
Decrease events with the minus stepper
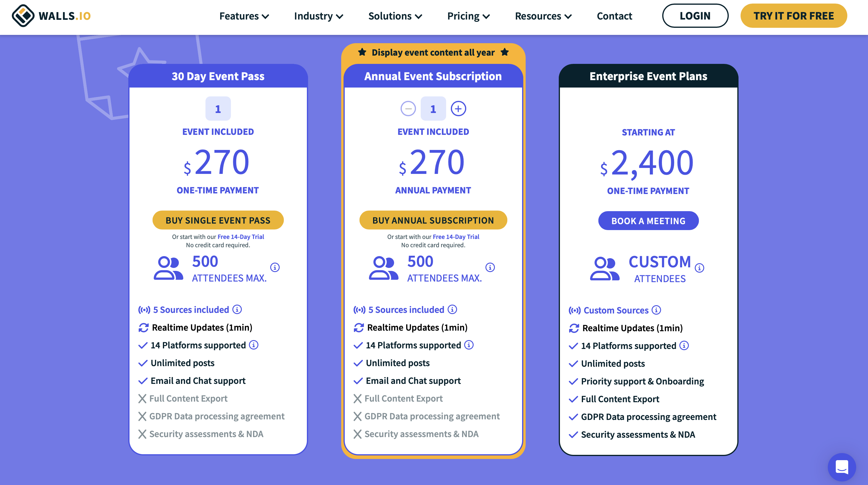[x=408, y=109]
